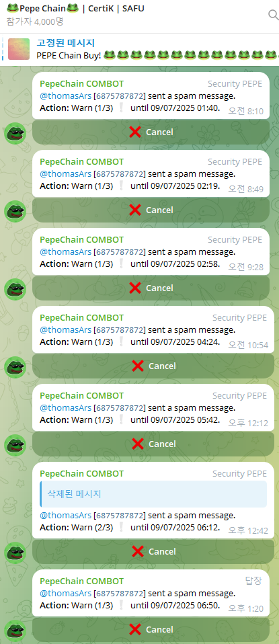Viewport: 279px width, 644px height.
Task: Open PepeChain COMBOT sender name at 오전 9:28
Action: pyautogui.click(x=81, y=240)
